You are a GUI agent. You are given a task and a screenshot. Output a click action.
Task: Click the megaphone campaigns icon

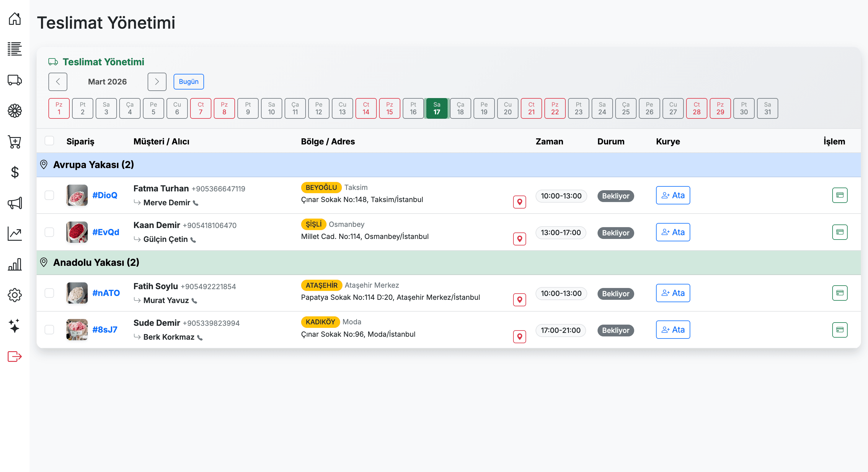(14, 203)
